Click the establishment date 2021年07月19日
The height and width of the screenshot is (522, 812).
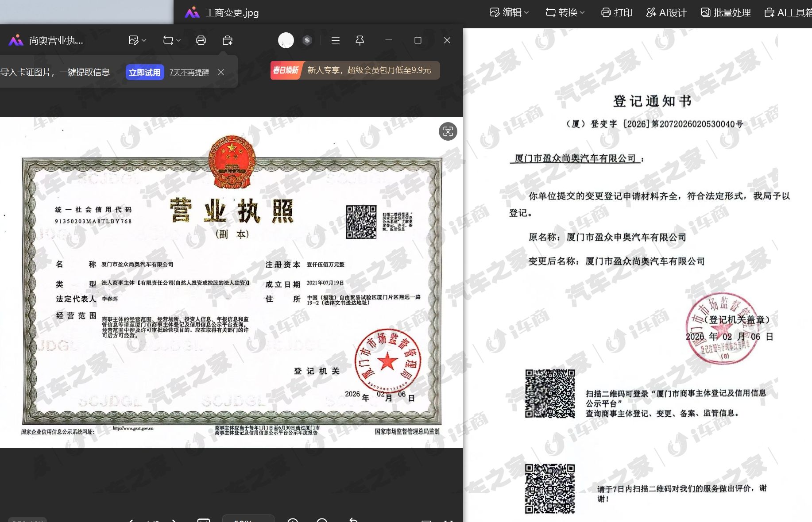pos(325,283)
